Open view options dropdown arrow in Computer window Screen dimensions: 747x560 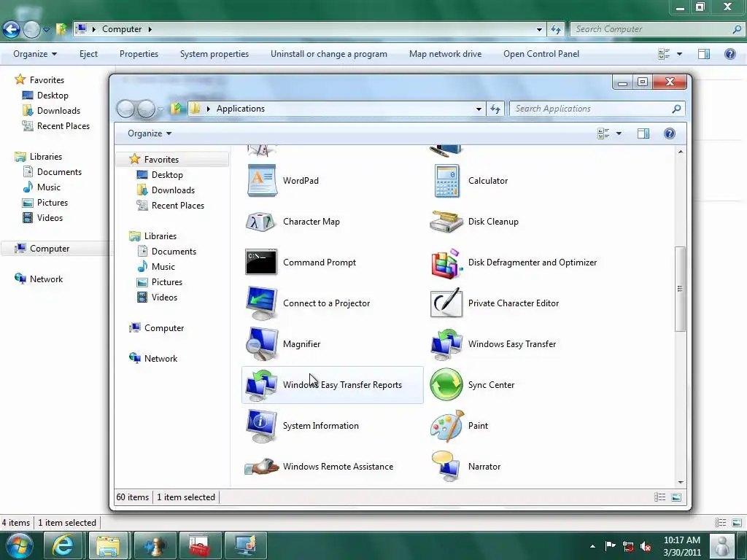(x=679, y=54)
